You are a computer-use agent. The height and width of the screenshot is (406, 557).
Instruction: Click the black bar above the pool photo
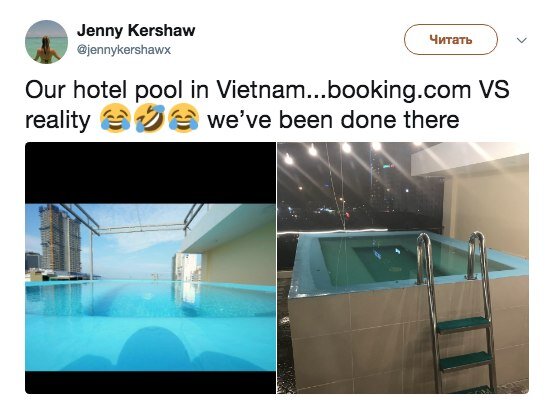click(x=151, y=173)
